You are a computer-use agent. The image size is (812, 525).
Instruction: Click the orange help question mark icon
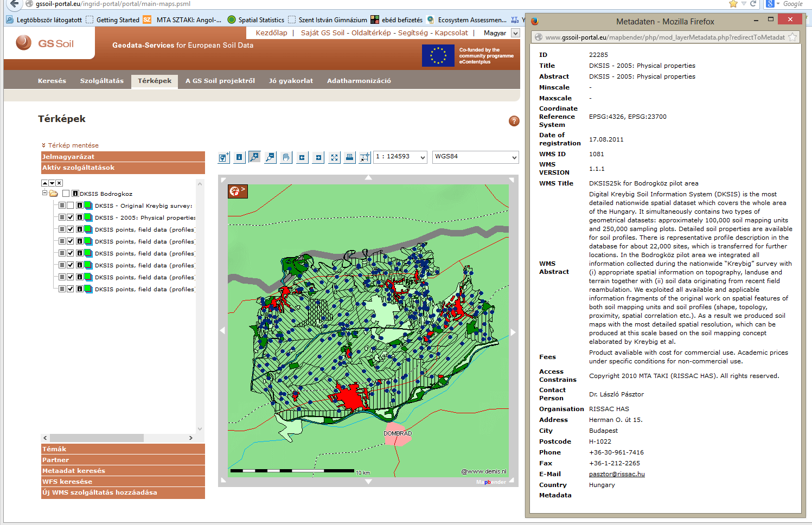click(514, 121)
